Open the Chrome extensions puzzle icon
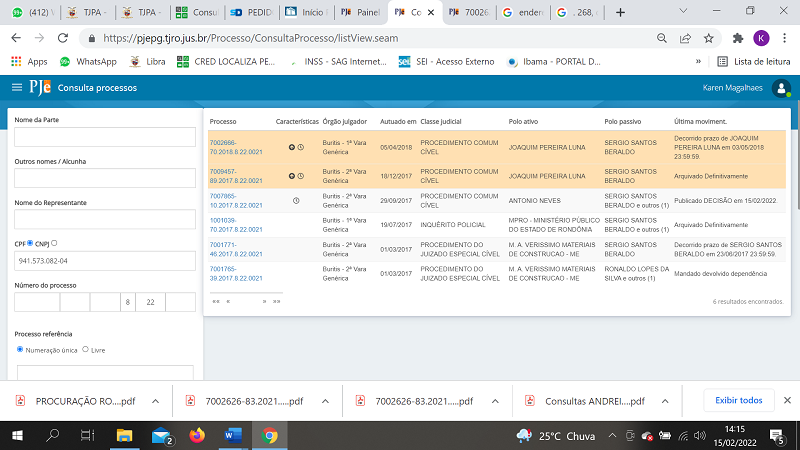 click(x=737, y=37)
